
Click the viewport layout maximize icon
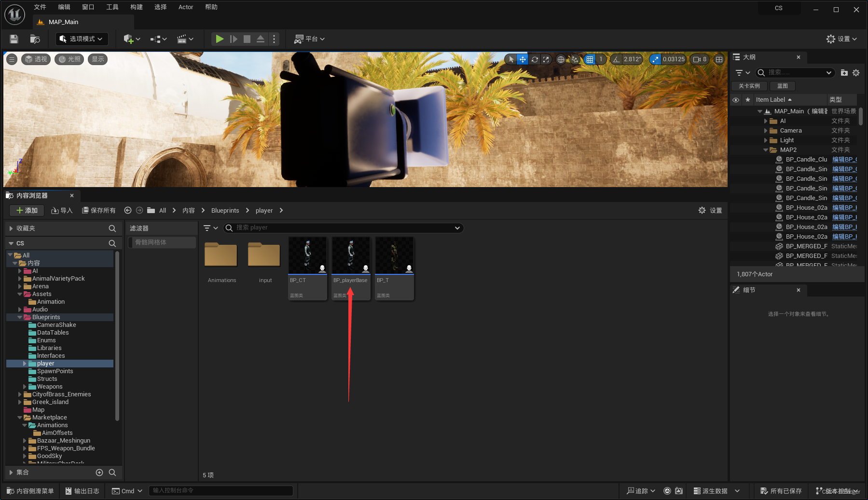[x=719, y=59]
